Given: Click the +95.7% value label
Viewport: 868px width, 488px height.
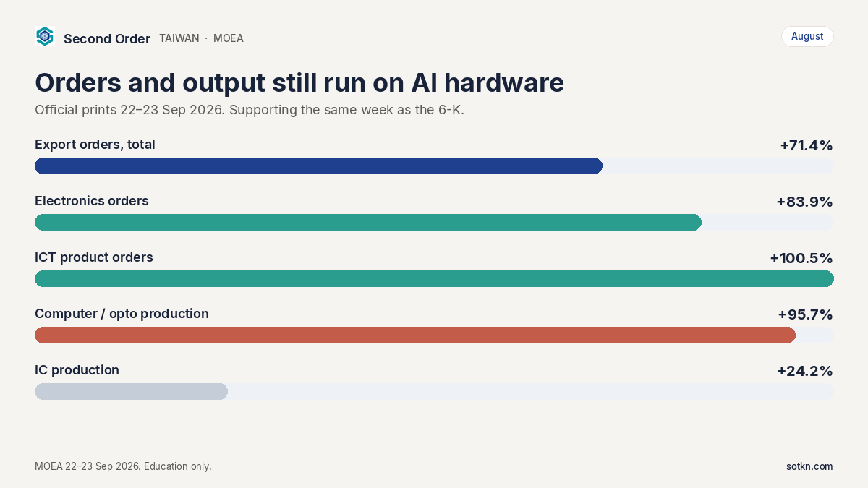Looking at the screenshot, I should coord(805,314).
